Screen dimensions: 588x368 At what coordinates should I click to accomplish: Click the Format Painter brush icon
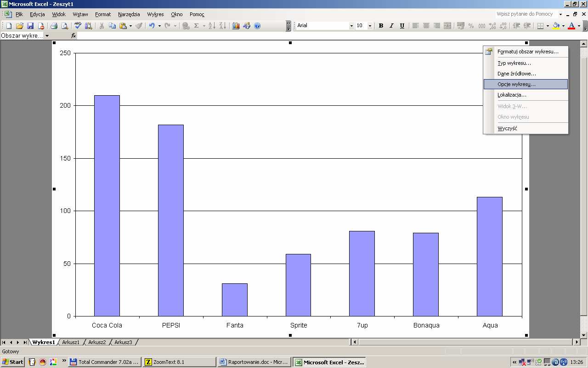[139, 26]
